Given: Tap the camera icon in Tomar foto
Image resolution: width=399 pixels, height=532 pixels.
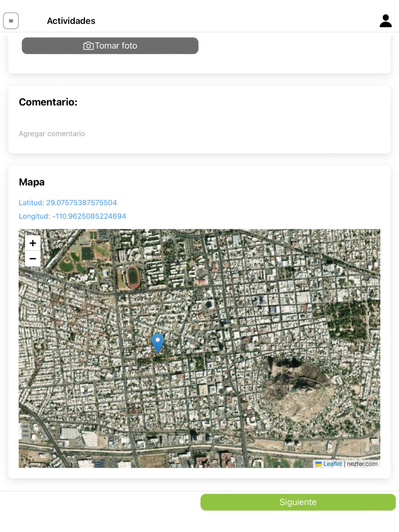Looking at the screenshot, I should (88, 46).
